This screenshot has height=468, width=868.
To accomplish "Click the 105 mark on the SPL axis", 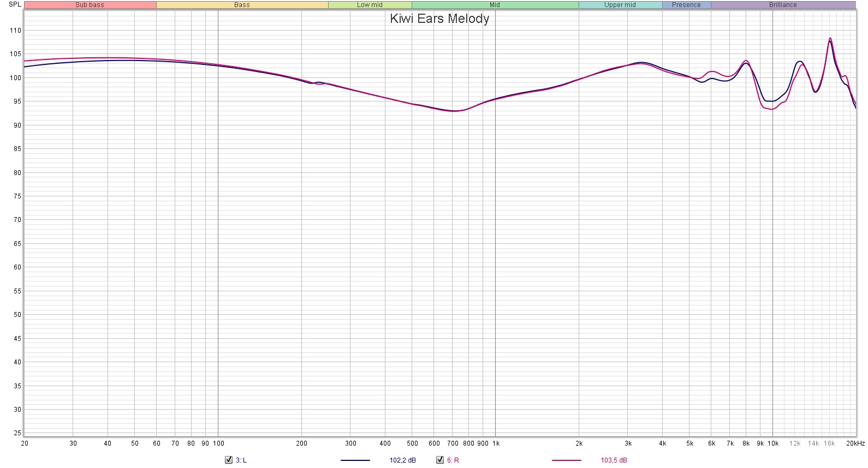I will 16,54.
